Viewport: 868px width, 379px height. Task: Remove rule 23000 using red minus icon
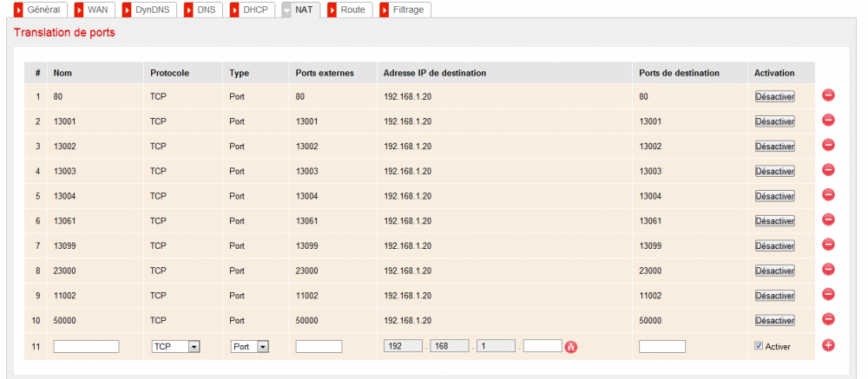(x=828, y=270)
